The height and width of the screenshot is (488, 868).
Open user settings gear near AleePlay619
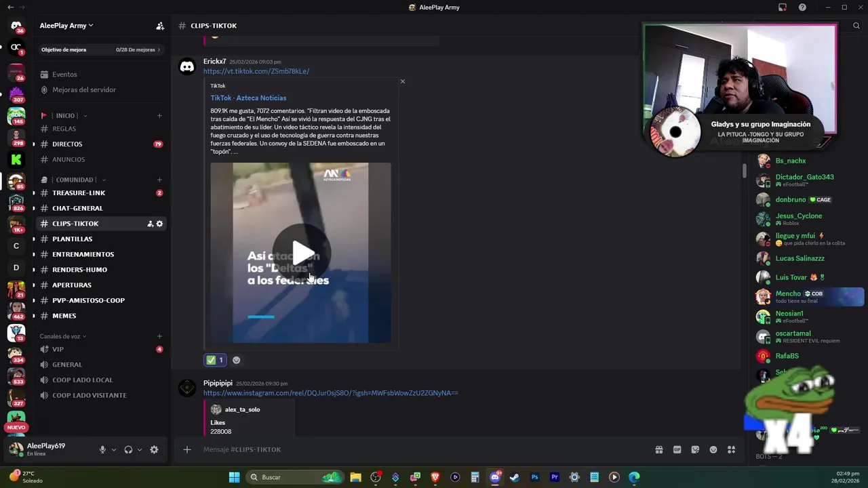(154, 449)
